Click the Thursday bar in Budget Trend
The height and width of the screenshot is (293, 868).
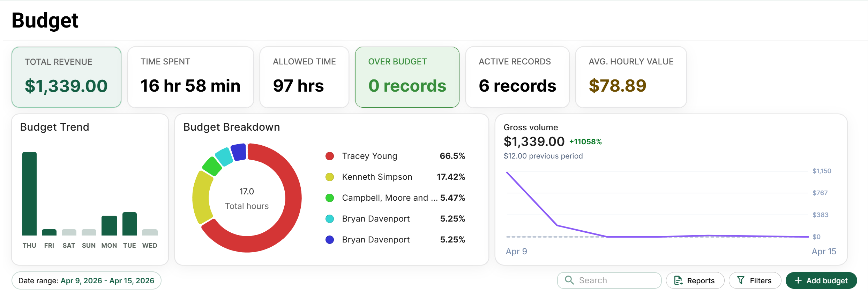click(x=29, y=193)
